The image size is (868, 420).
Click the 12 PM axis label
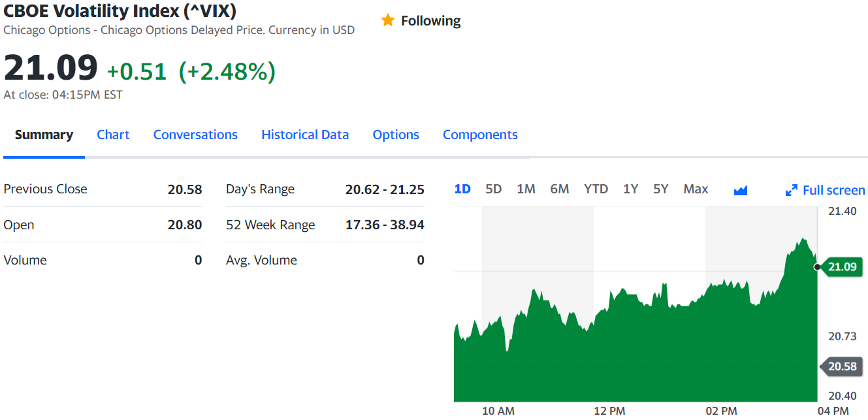[609, 411]
